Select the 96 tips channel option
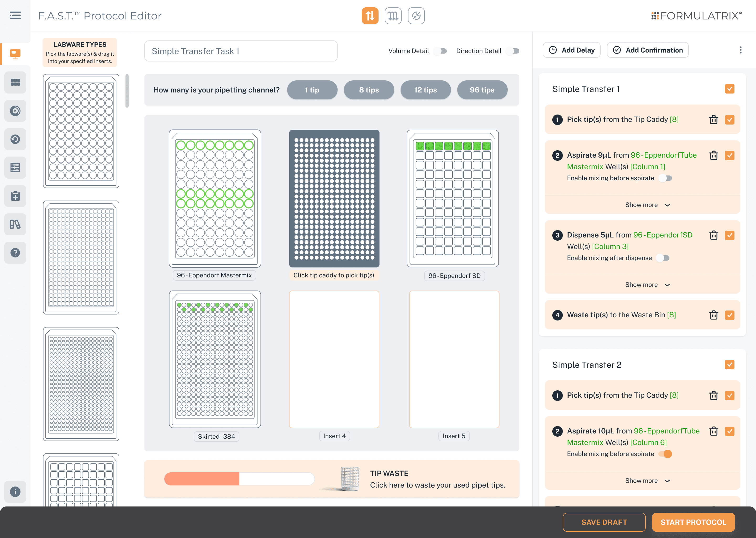The image size is (756, 538). [x=482, y=90]
